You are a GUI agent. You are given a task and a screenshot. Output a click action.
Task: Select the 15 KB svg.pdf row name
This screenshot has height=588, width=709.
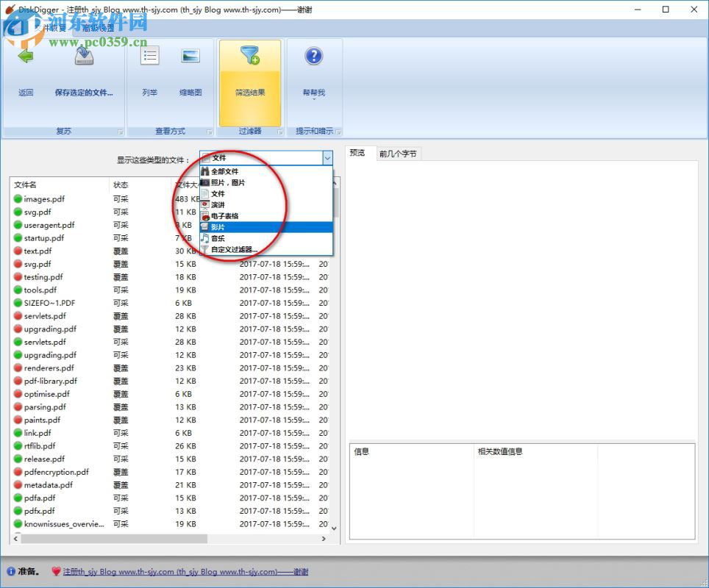[38, 264]
